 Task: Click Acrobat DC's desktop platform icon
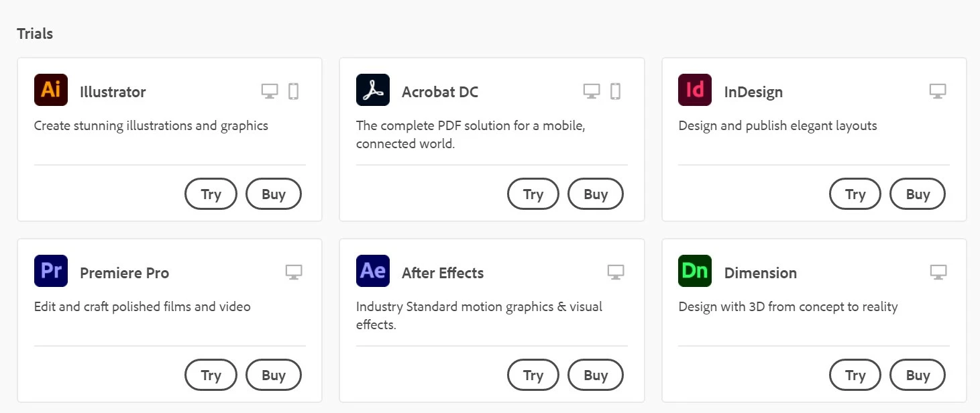point(592,91)
